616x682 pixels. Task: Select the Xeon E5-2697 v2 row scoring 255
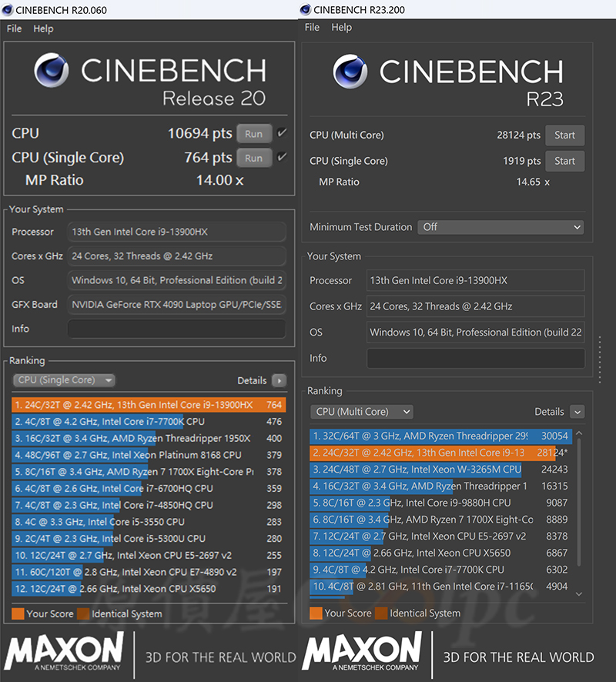(x=149, y=556)
